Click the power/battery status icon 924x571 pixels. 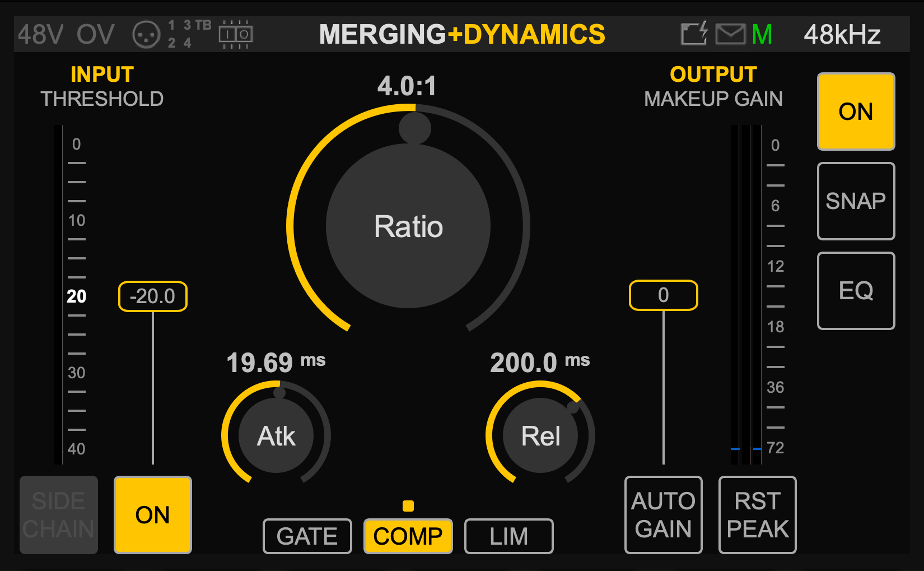[694, 34]
